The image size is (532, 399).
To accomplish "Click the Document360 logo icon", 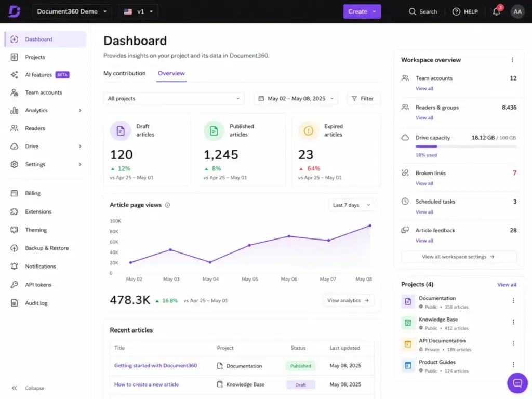I will pos(14,11).
